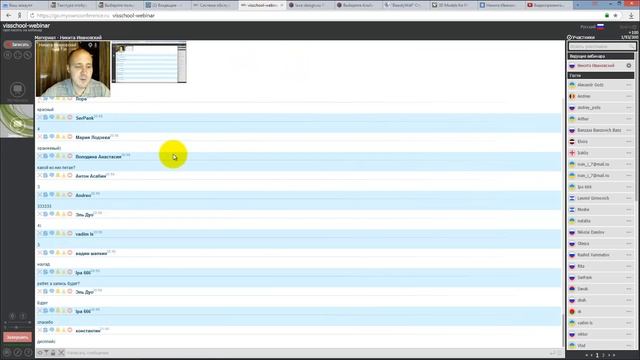Open the dash menu for participant Arthur

(x=629, y=119)
